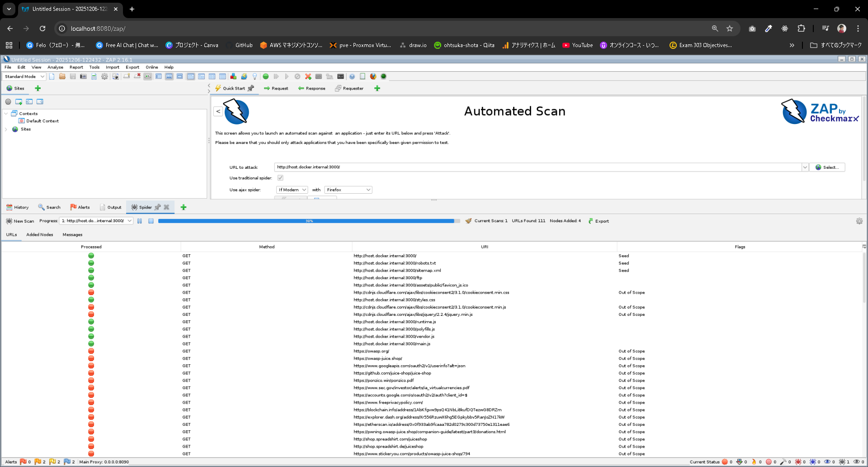Image resolution: width=868 pixels, height=467 pixels.
Task: Select the sitemap.xml URL row
Action: point(432,271)
